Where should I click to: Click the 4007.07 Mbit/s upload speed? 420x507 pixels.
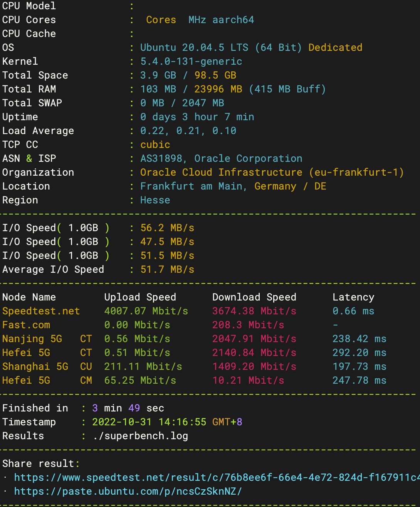coord(146,311)
